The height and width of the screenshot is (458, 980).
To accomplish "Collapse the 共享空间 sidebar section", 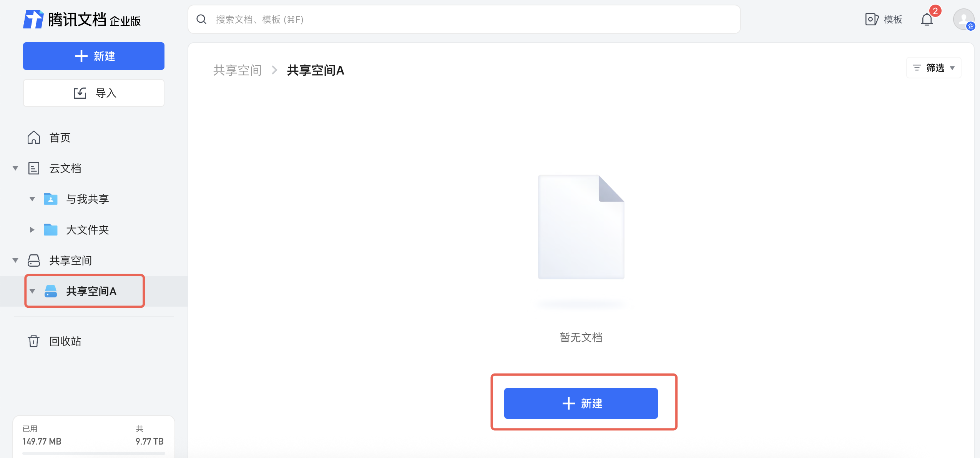I will tap(15, 261).
